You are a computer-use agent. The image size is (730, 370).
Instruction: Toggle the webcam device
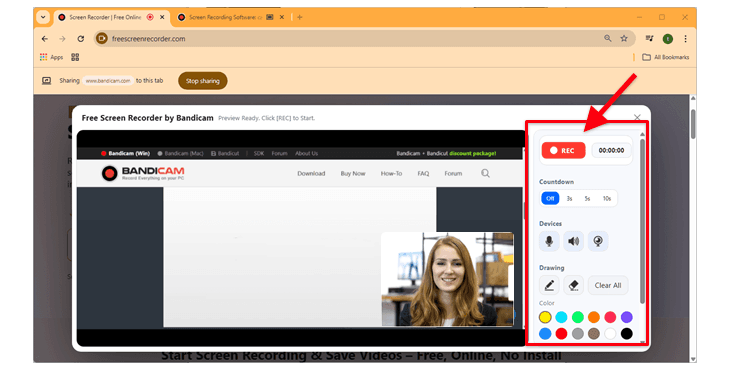(x=598, y=241)
